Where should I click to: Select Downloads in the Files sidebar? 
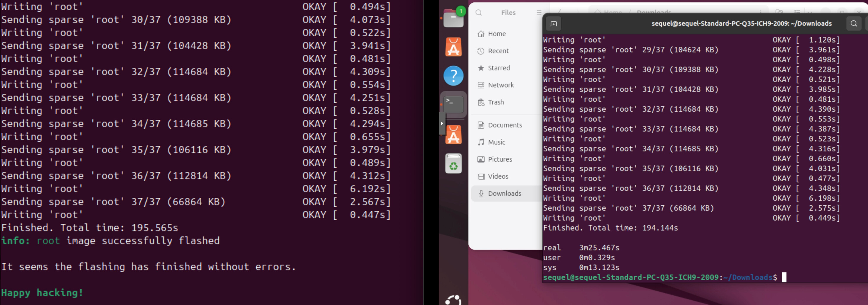click(504, 194)
